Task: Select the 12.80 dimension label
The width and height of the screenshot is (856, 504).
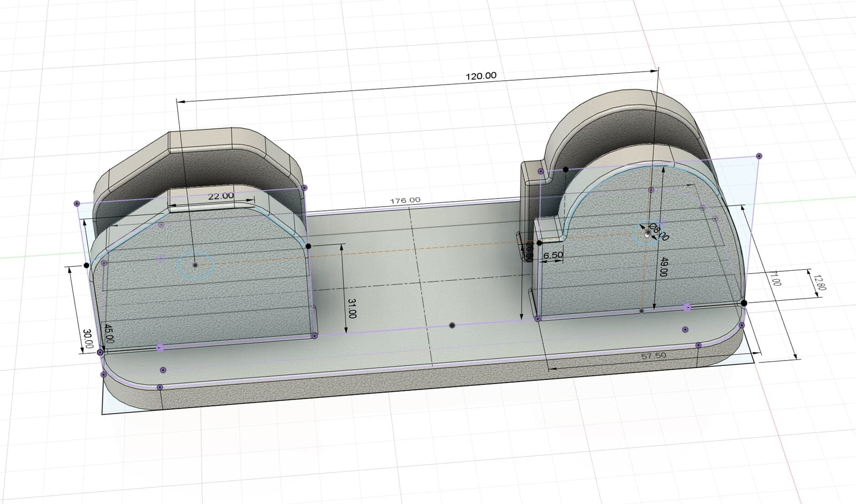Action: click(x=819, y=282)
